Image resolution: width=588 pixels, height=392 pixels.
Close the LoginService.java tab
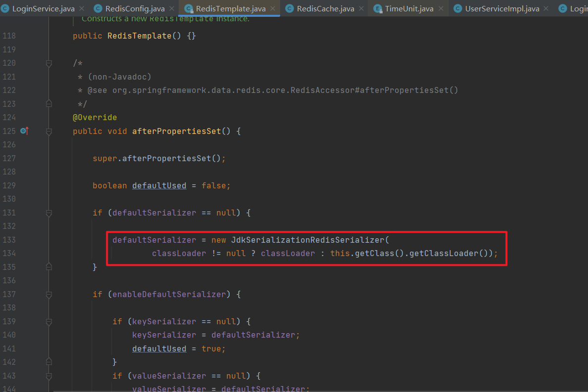pos(82,8)
